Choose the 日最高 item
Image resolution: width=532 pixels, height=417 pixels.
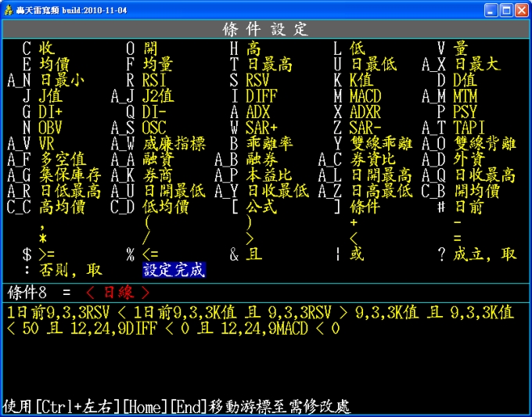[x=269, y=64]
